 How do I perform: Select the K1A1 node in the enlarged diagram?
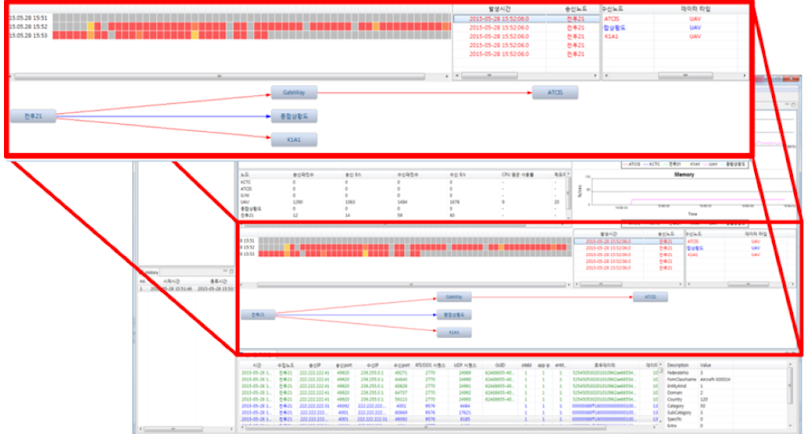pyautogui.click(x=293, y=140)
